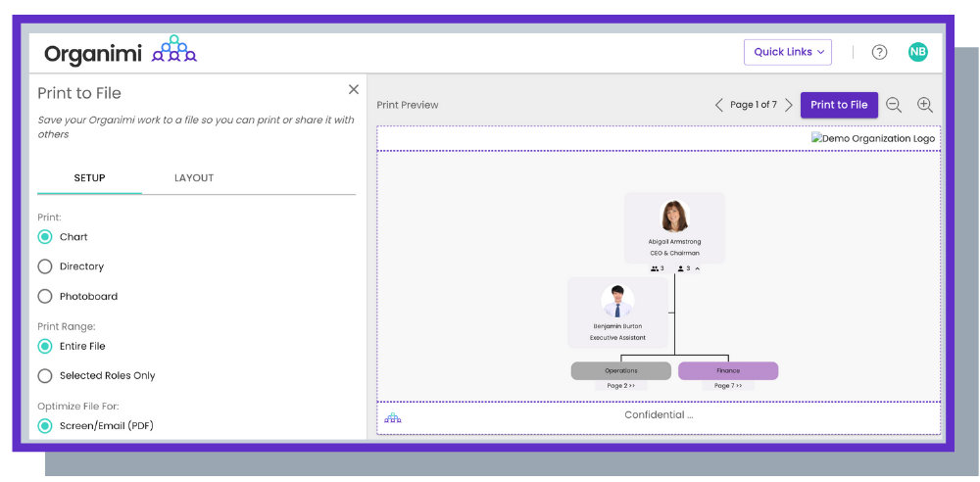Select Screen/Email (PDF) optimization
The width and height of the screenshot is (980, 482).
[45, 426]
